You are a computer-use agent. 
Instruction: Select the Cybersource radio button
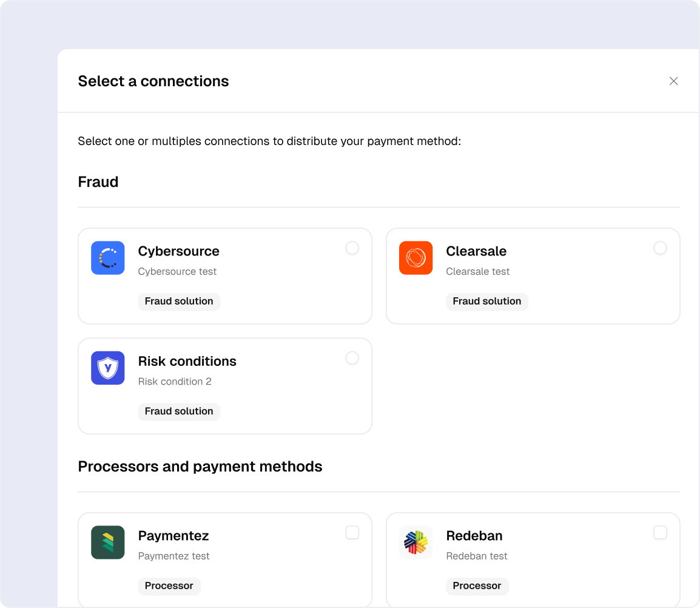click(x=352, y=248)
